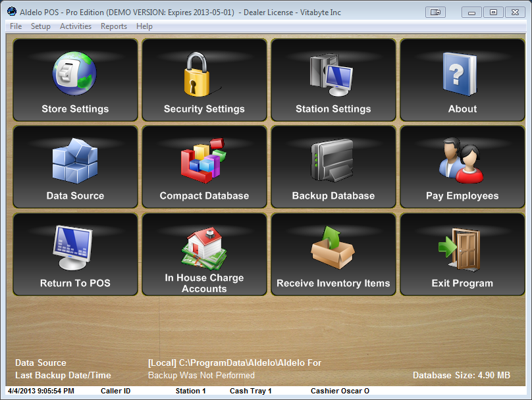Open Station Settings computer icon
This screenshot has height=400, width=532.
coord(332,74)
